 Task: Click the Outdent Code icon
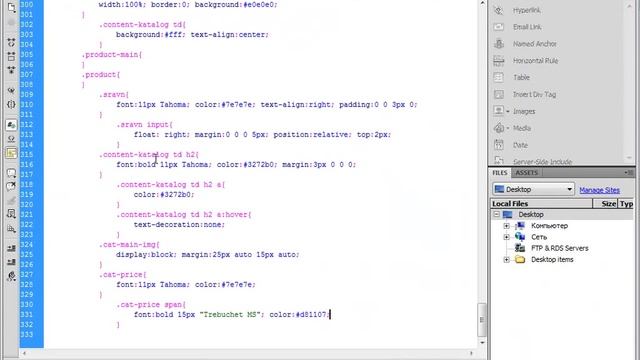coord(11,262)
